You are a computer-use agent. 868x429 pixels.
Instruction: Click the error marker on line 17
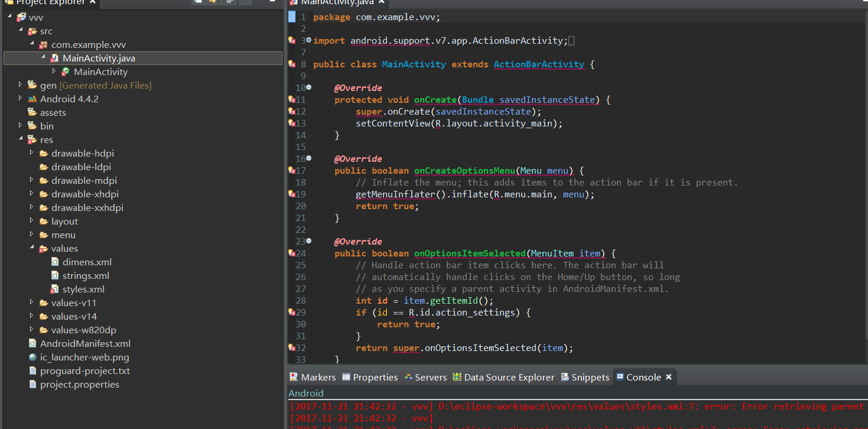291,170
